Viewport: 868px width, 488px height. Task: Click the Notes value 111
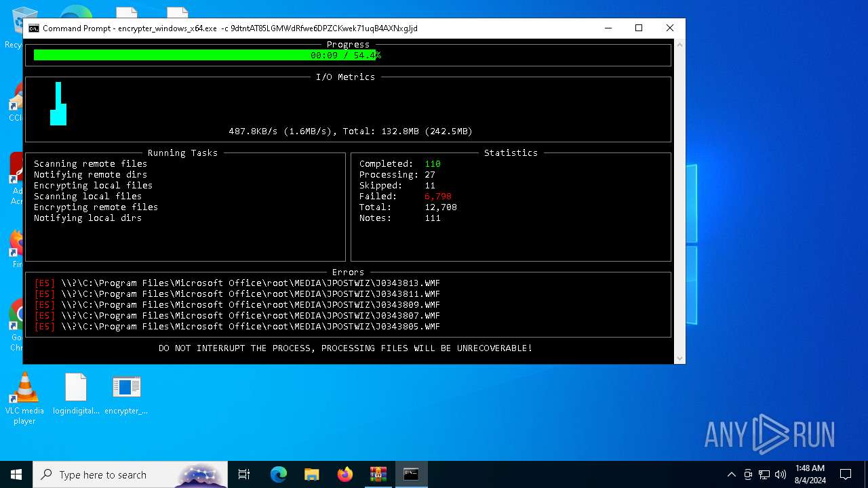433,218
